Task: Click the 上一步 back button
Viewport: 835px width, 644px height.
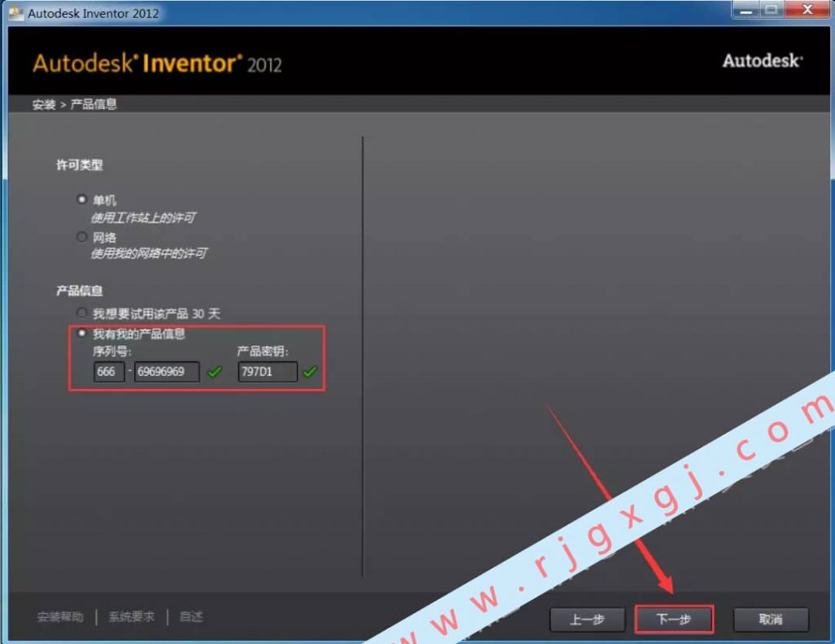Action: (x=587, y=619)
